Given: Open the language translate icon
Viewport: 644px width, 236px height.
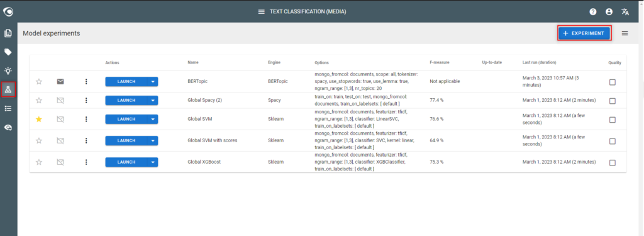Looking at the screenshot, I should click(x=625, y=11).
